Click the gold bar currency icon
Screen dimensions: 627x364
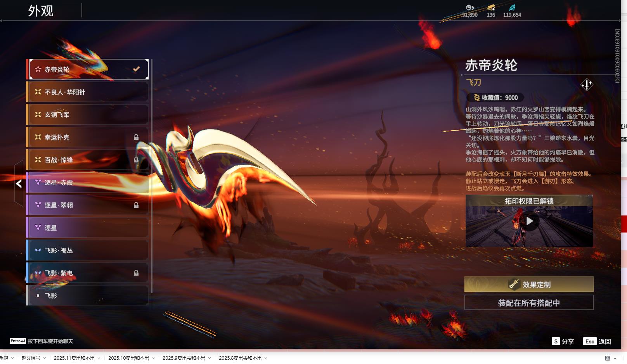point(491,7)
